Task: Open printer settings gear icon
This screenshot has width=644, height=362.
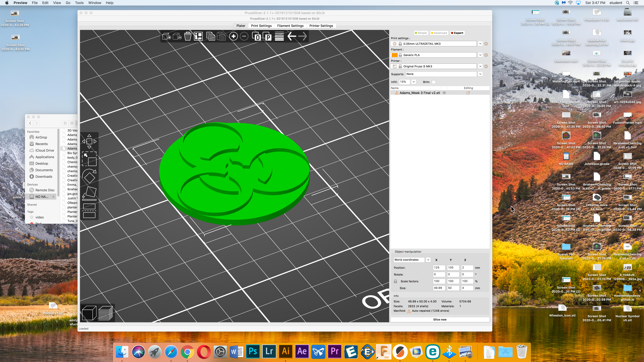Action: click(486, 66)
